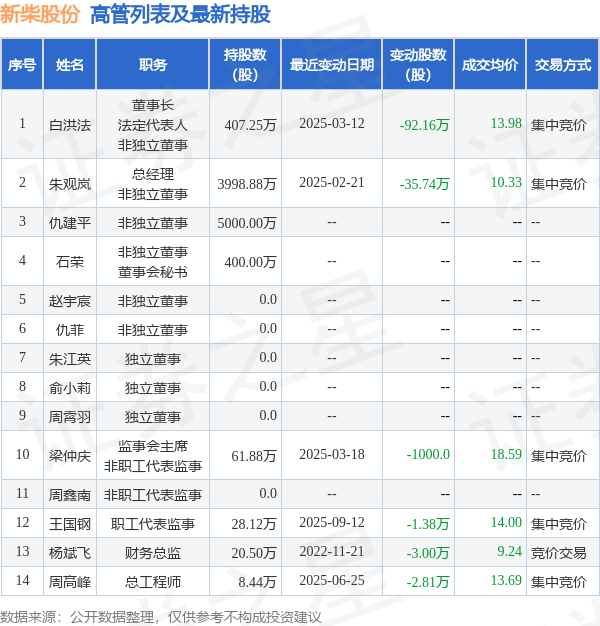600x626 pixels.
Task: Click the 职务 column header
Action: [x=152, y=64]
